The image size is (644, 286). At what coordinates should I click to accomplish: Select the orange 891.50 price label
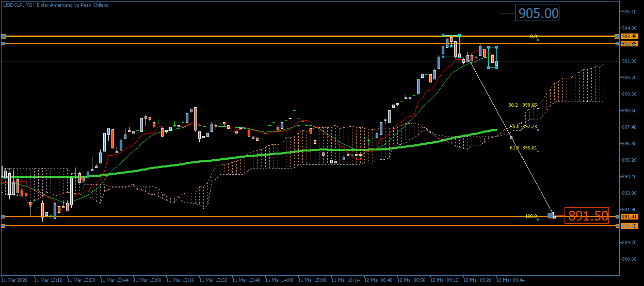tap(587, 216)
